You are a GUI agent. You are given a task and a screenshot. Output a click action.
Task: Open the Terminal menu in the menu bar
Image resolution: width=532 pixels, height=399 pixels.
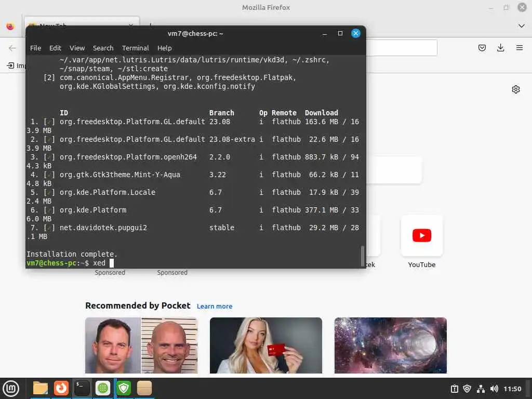[136, 48]
